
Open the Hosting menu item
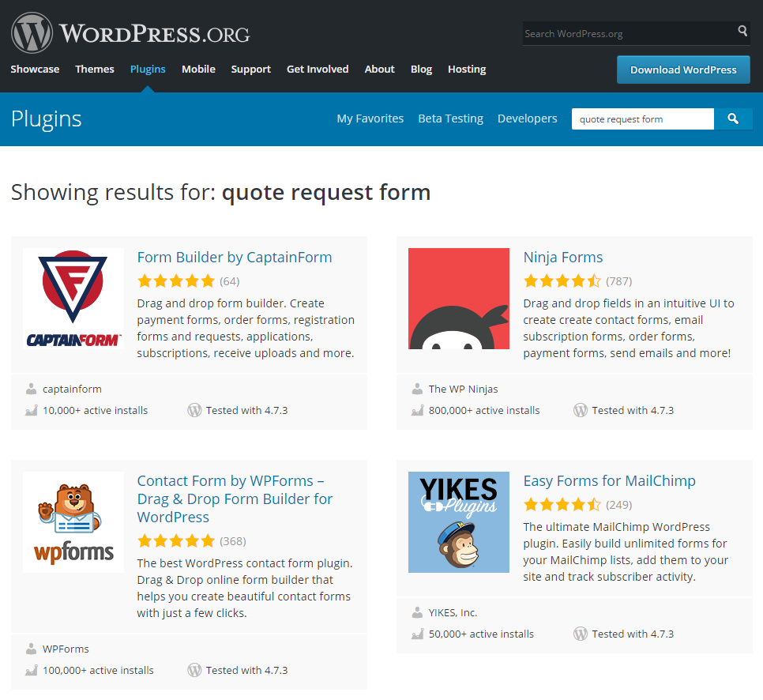(467, 69)
